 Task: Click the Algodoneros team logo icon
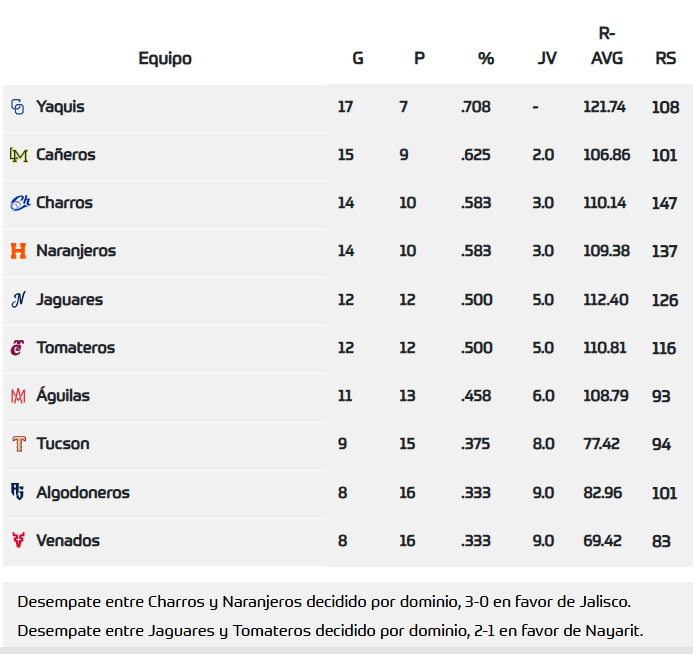(18, 492)
